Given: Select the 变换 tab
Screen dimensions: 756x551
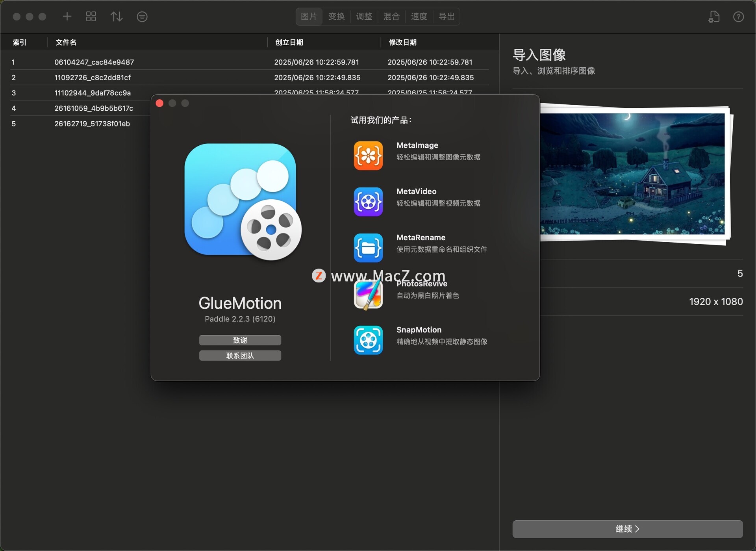Looking at the screenshot, I should click(337, 17).
